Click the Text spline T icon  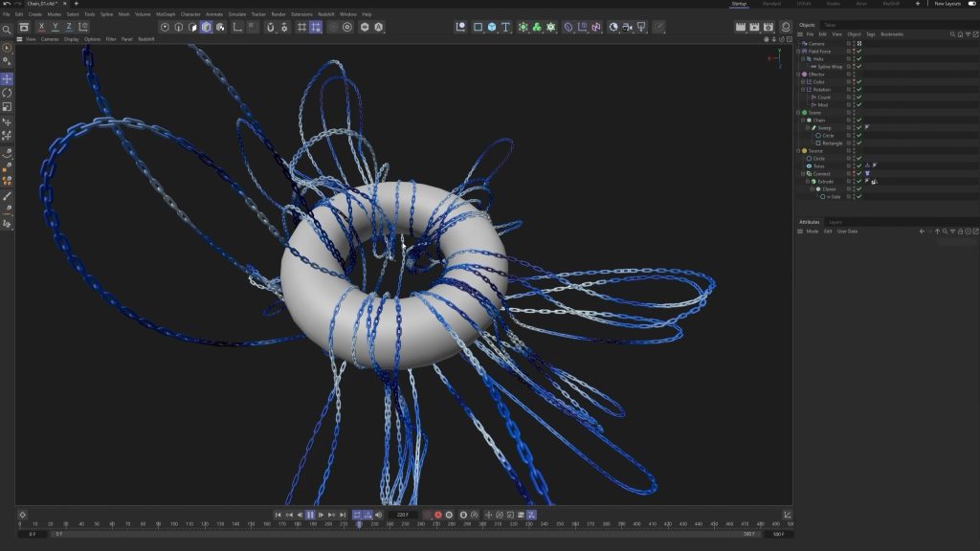point(505,27)
